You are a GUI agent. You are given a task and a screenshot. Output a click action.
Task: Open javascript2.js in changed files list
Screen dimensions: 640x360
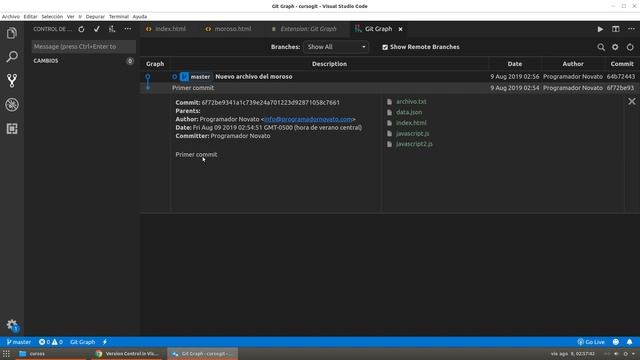414,144
